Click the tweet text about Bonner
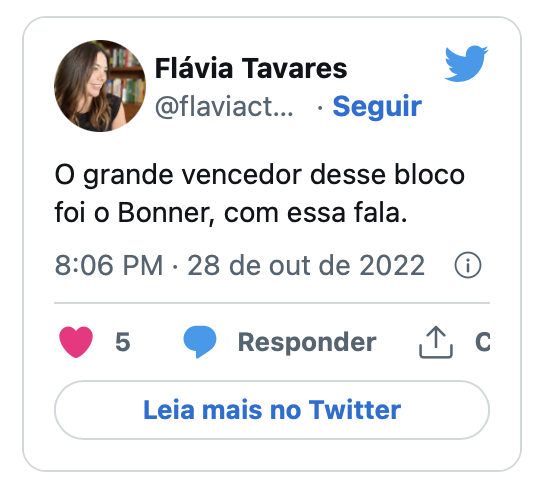 point(259,194)
